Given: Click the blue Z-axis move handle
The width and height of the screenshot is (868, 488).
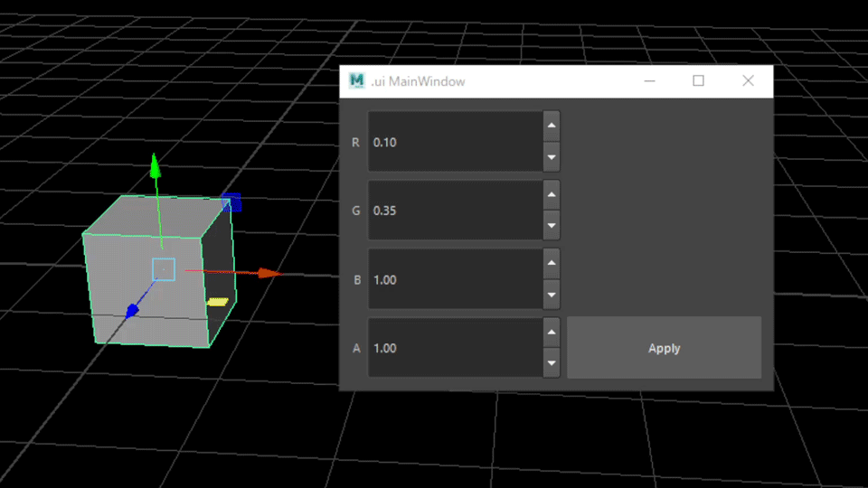Looking at the screenshot, I should (x=132, y=311).
